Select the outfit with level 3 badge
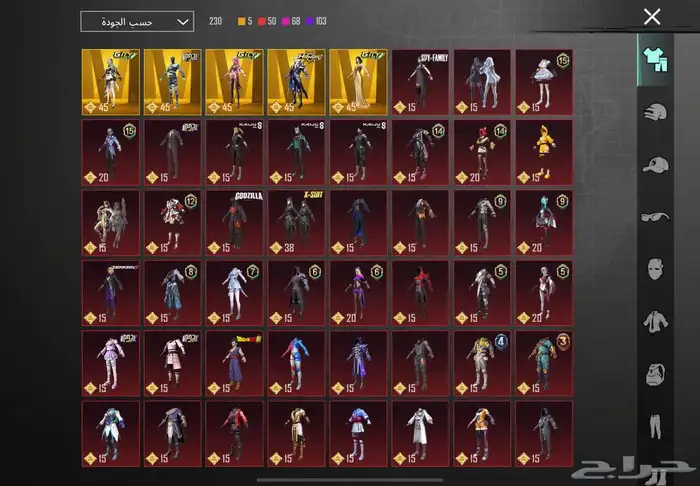The height and width of the screenshot is (486, 700). point(543,362)
